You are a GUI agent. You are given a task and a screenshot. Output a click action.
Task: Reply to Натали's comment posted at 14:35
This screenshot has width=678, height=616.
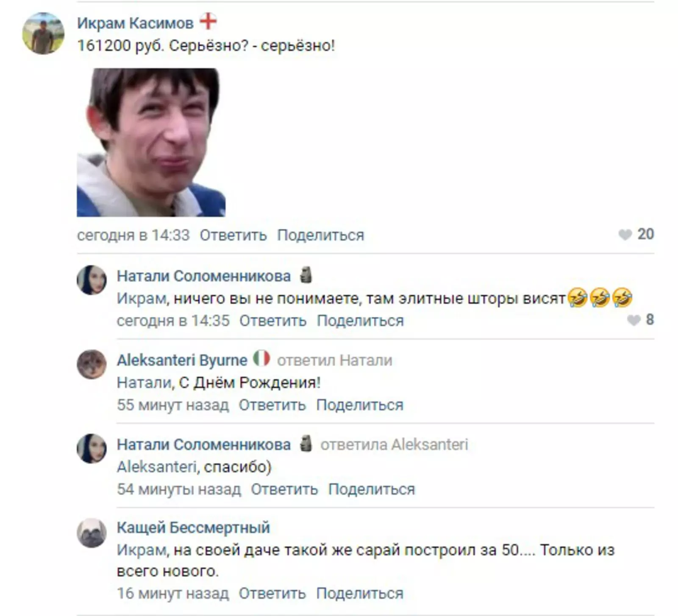pyautogui.click(x=273, y=321)
